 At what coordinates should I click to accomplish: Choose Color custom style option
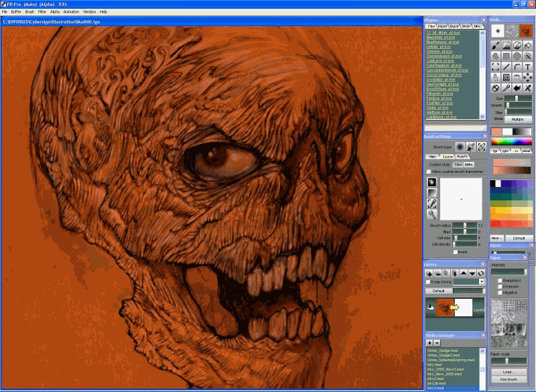coord(458,164)
